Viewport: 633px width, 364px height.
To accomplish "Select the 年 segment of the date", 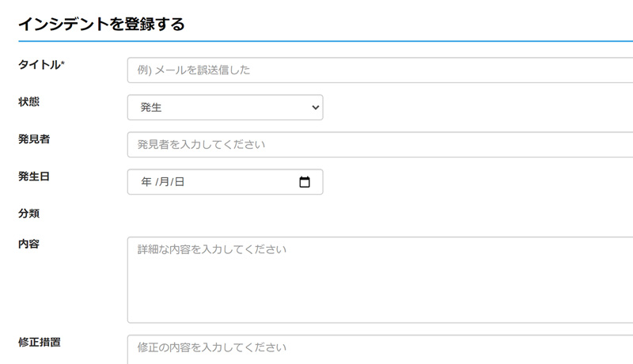I will (x=146, y=182).
